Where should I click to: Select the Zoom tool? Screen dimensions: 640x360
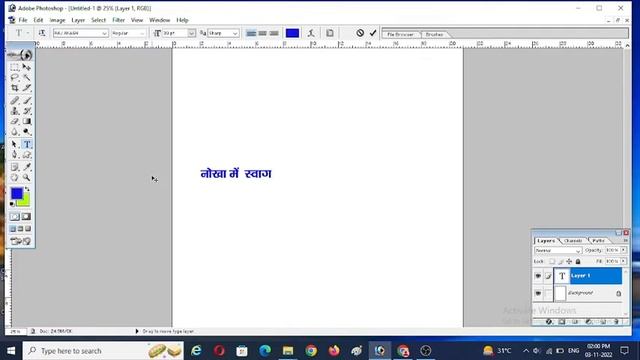(x=27, y=178)
